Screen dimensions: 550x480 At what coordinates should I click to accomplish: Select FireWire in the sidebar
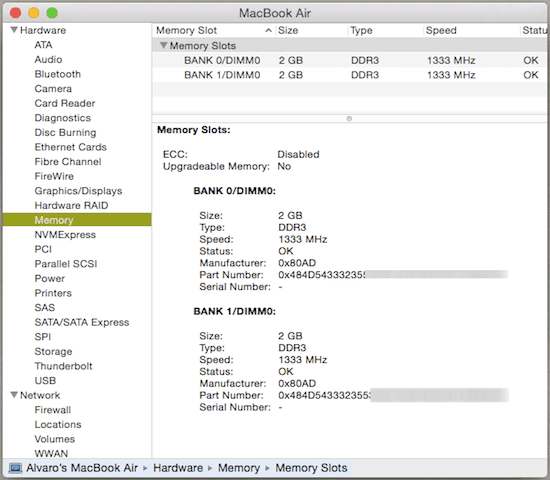pos(54,176)
